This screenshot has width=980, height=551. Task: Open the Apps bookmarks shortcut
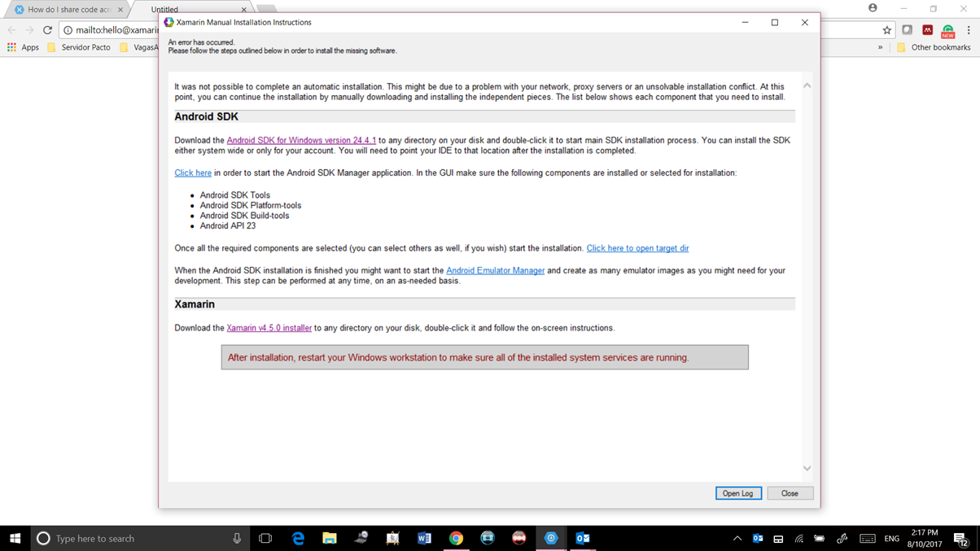click(x=23, y=47)
